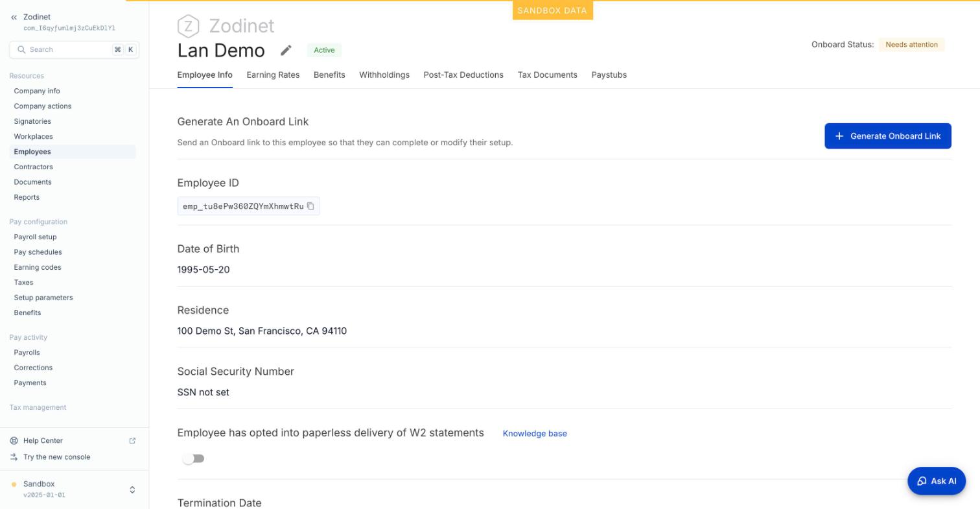
Task: Open Corrections page
Action: (33, 368)
